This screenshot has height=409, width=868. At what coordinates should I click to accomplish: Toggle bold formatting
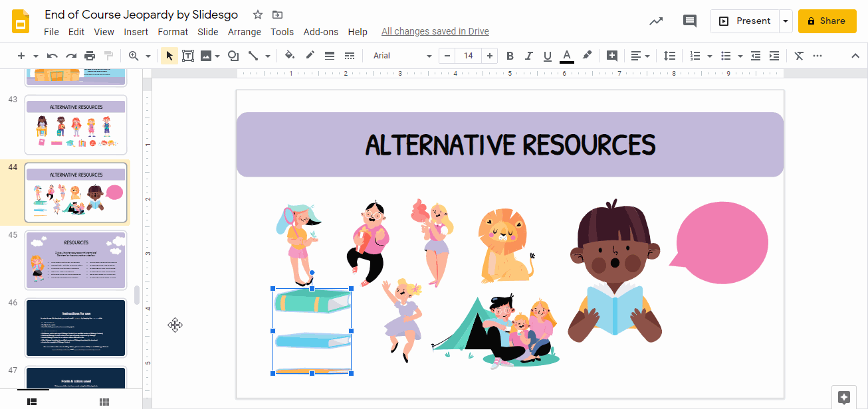pos(510,56)
